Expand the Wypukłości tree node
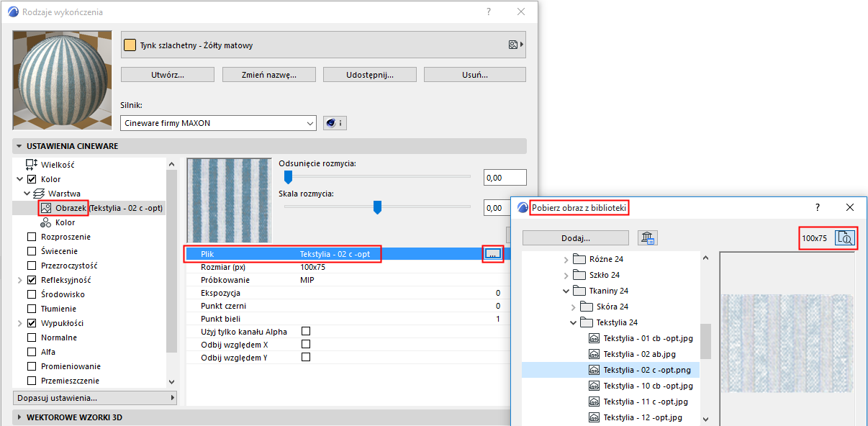Viewport: 868px width, 426px height. (19, 323)
